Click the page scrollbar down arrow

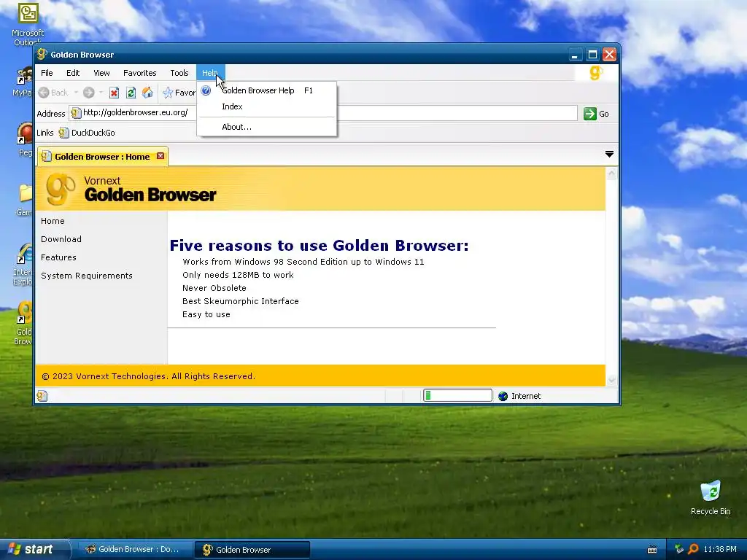tap(611, 379)
